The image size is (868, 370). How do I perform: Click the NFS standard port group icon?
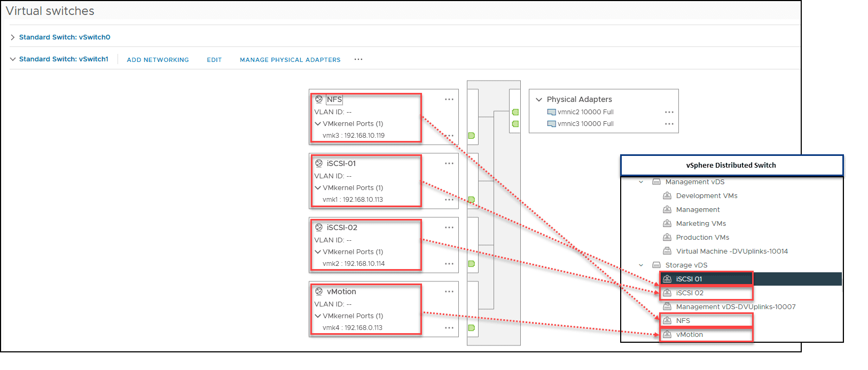coord(319,99)
